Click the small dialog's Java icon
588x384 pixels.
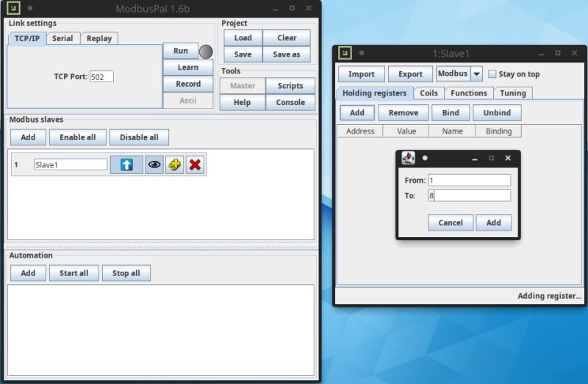[x=409, y=158]
